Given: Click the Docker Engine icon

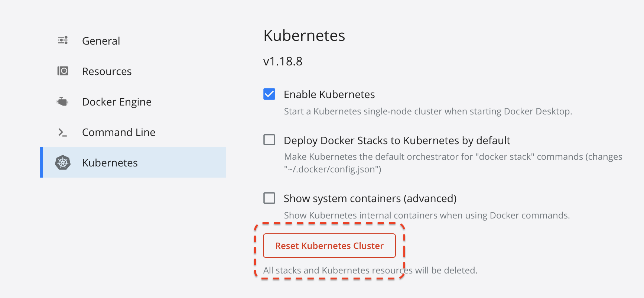Looking at the screenshot, I should [x=62, y=101].
